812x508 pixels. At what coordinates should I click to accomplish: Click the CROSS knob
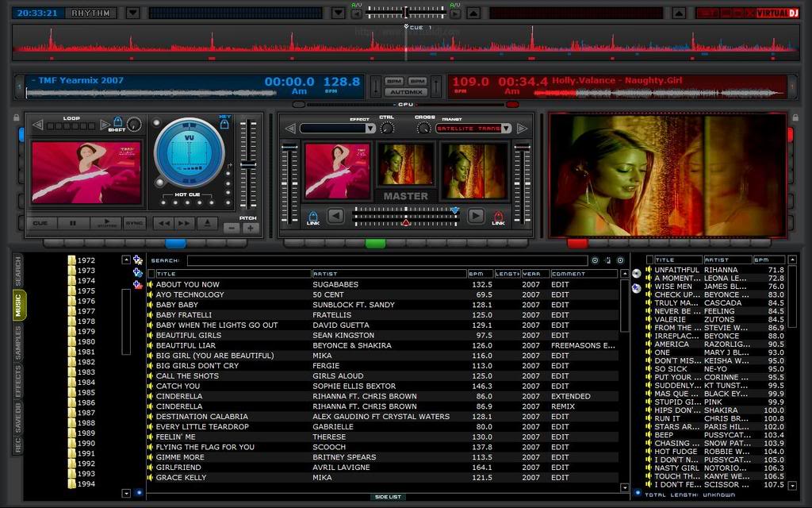[x=424, y=128]
